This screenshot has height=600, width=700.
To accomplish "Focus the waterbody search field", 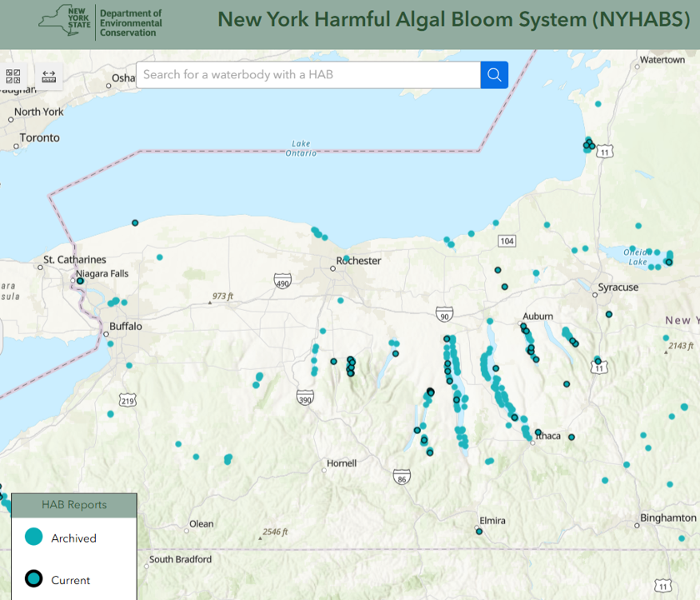I will tap(308, 75).
